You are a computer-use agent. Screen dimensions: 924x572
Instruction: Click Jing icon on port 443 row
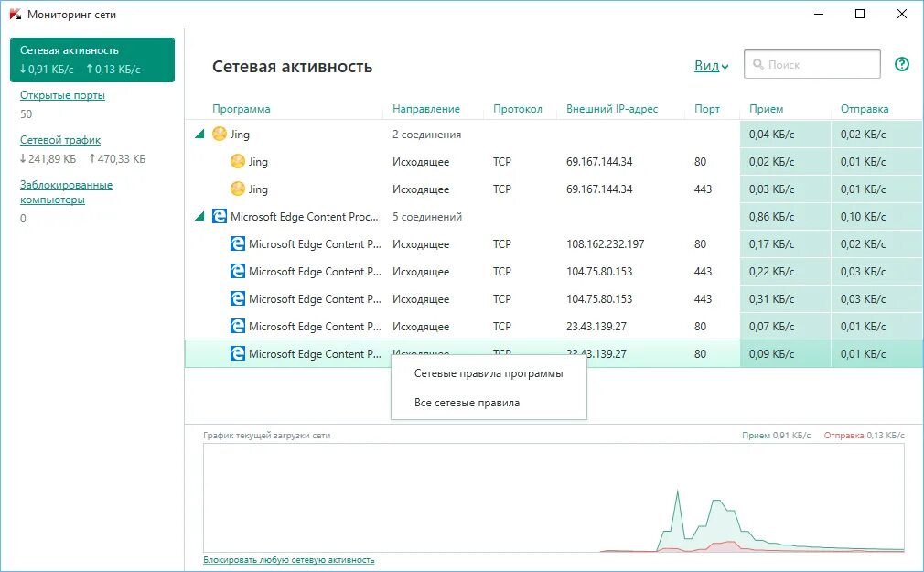click(x=238, y=189)
